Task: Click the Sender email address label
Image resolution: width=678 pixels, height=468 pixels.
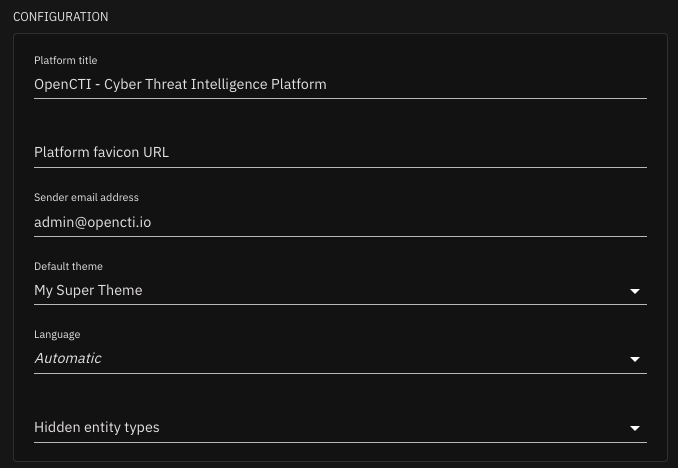Action: [x=86, y=198]
